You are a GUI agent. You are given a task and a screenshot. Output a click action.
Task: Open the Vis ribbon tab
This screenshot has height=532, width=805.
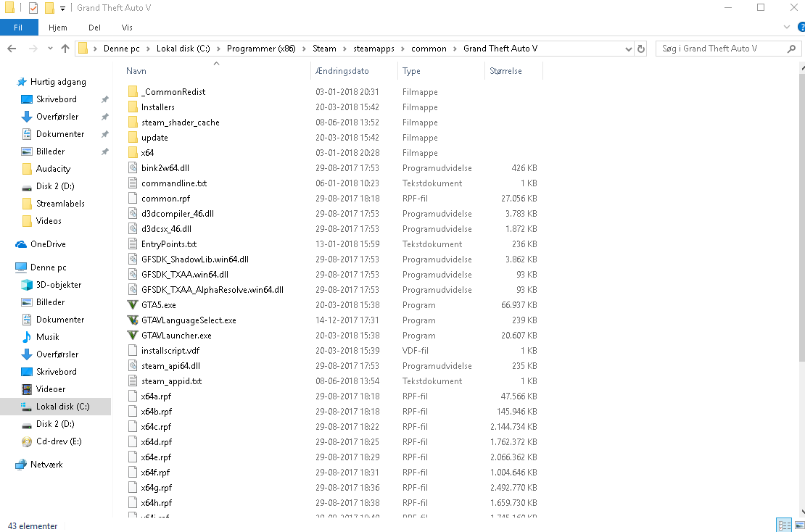(x=127, y=28)
